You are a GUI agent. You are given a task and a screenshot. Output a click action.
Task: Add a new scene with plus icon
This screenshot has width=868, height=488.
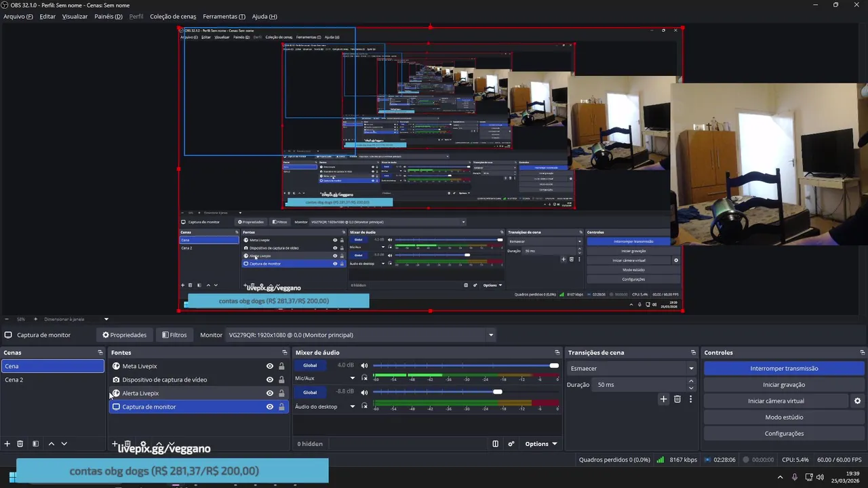pos(7,444)
